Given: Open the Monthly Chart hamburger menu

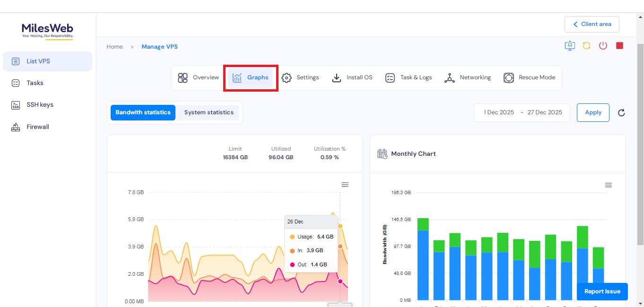Looking at the screenshot, I should pos(609,185).
